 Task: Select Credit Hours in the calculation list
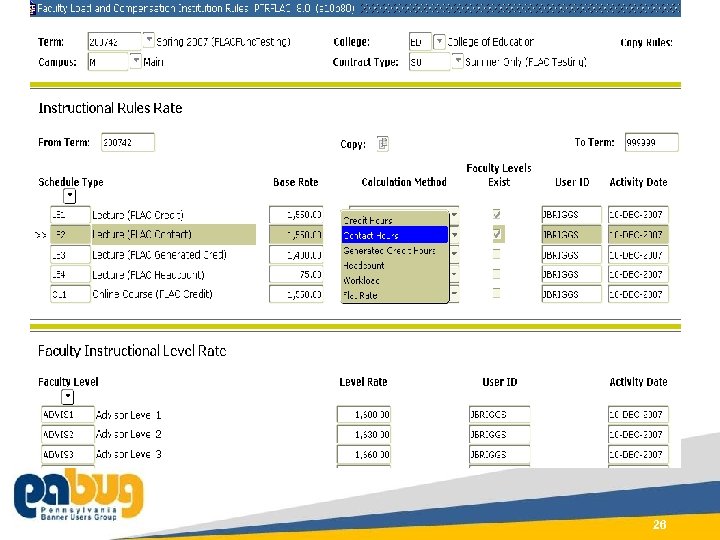click(395, 220)
